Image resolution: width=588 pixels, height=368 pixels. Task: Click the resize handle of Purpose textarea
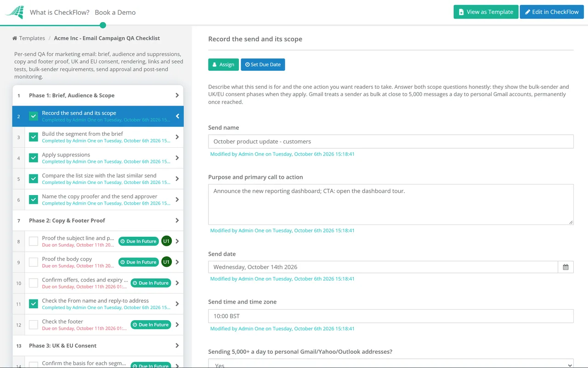571,222
